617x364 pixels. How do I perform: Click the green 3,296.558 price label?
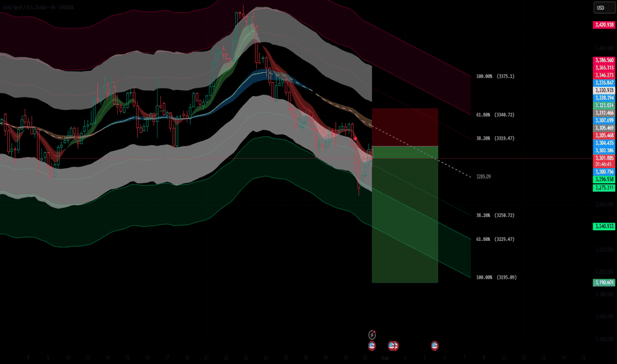pos(604,179)
